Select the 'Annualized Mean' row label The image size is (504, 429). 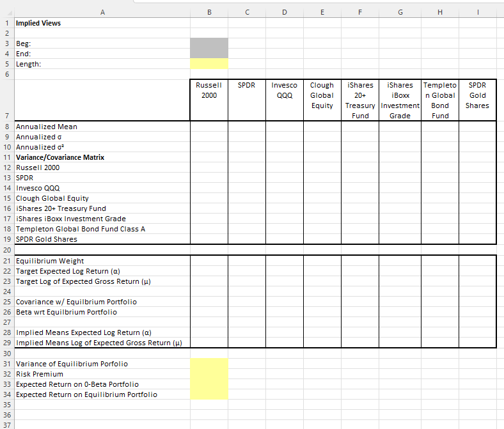(x=102, y=127)
